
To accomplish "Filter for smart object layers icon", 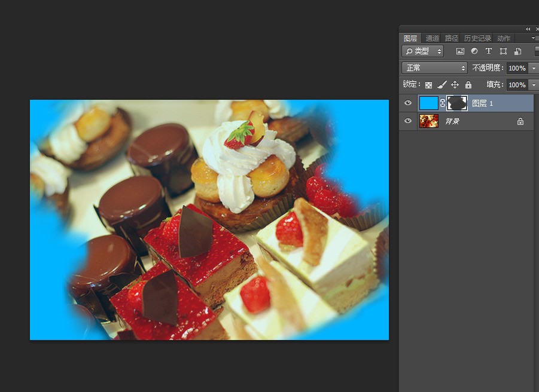I will point(517,51).
